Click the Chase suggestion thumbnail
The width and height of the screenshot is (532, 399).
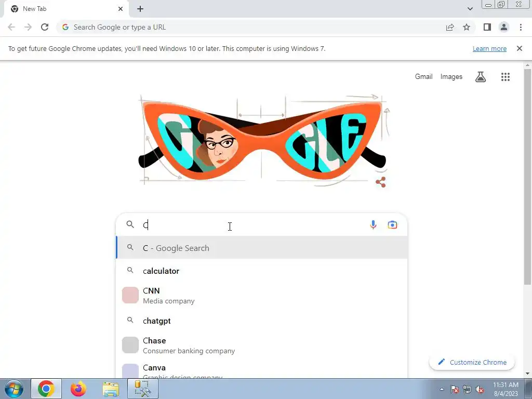[x=130, y=345]
